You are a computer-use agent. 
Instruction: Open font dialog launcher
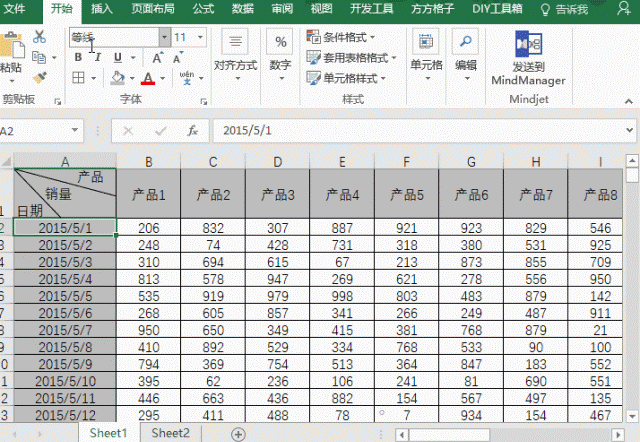point(203,102)
